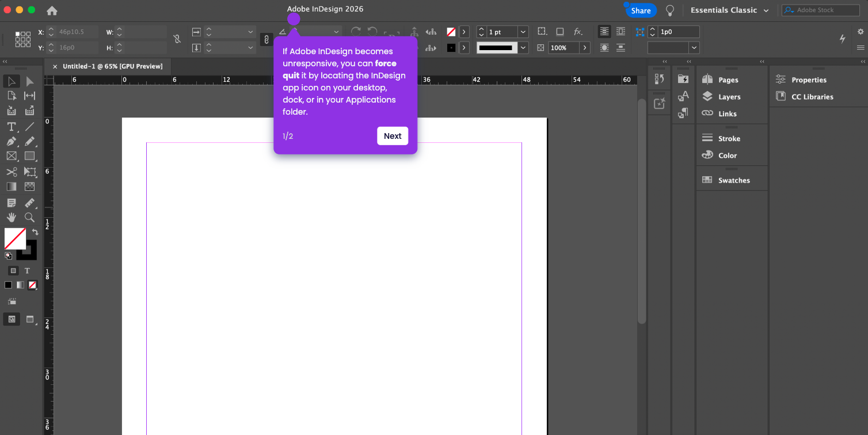Select the Content Placer tool
Screen dimensions: 868x435
30,111
